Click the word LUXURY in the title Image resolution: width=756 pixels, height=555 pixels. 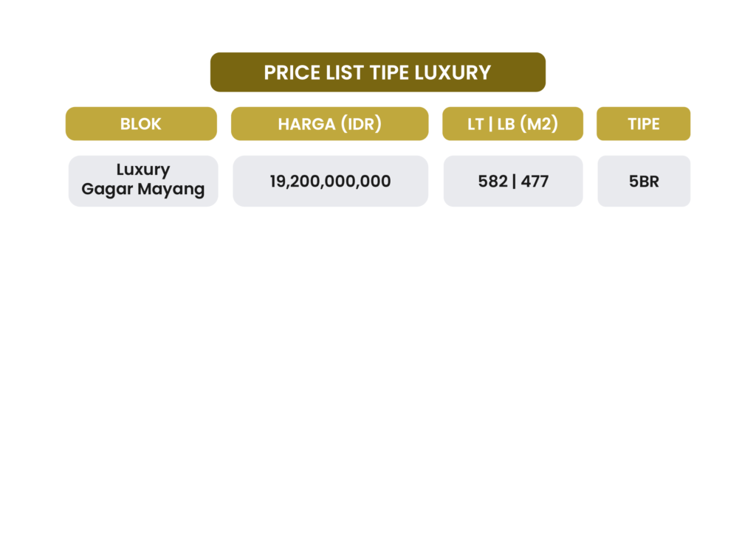453,73
